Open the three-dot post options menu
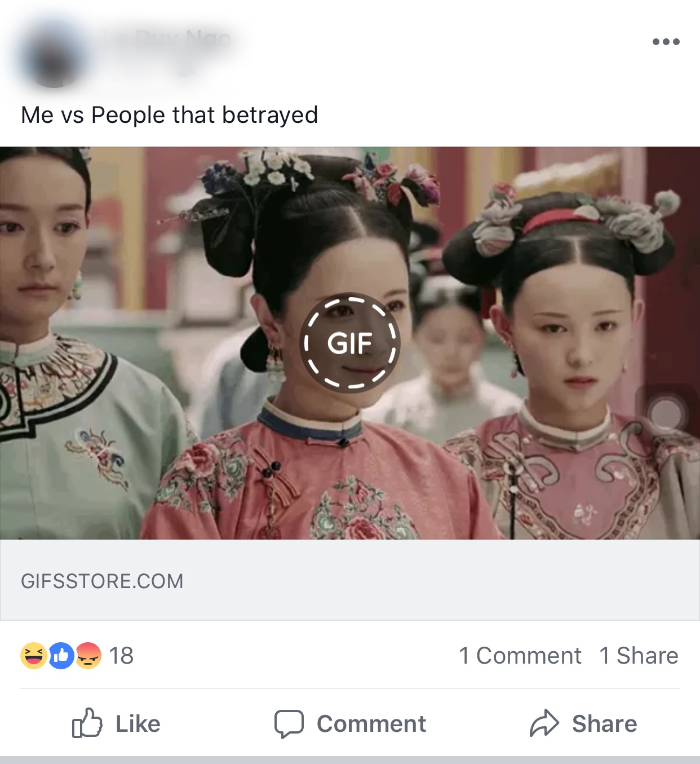The height and width of the screenshot is (764, 700). [666, 42]
